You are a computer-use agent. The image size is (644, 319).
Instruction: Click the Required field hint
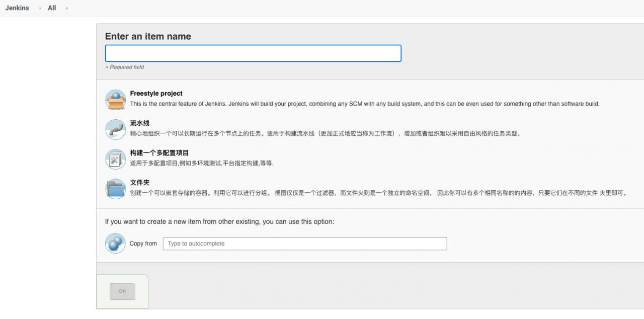click(125, 67)
